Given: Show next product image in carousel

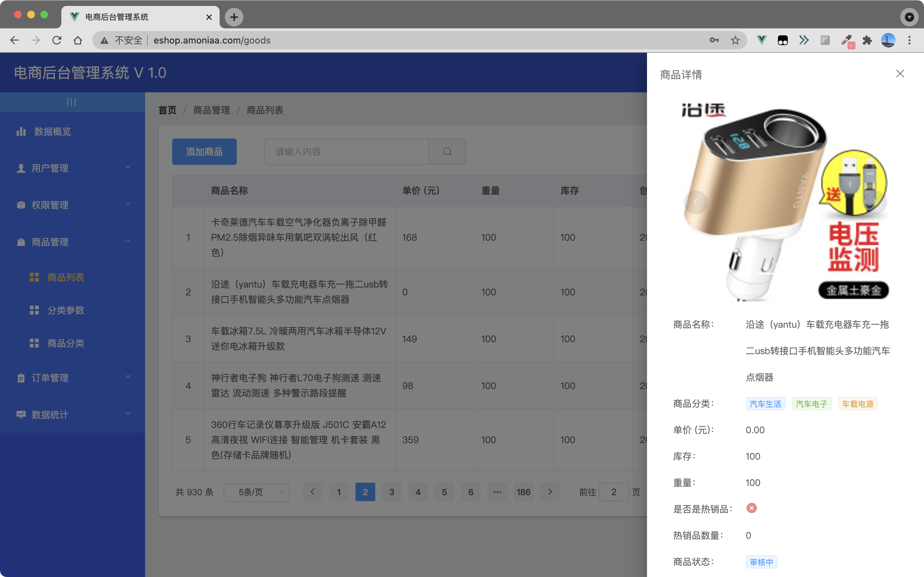Looking at the screenshot, I should [875, 202].
